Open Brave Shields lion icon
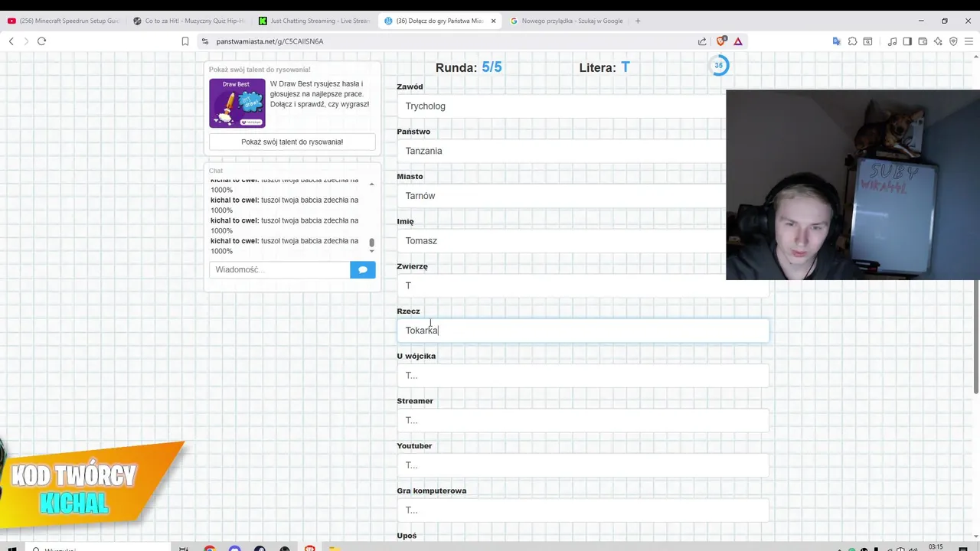 720,41
